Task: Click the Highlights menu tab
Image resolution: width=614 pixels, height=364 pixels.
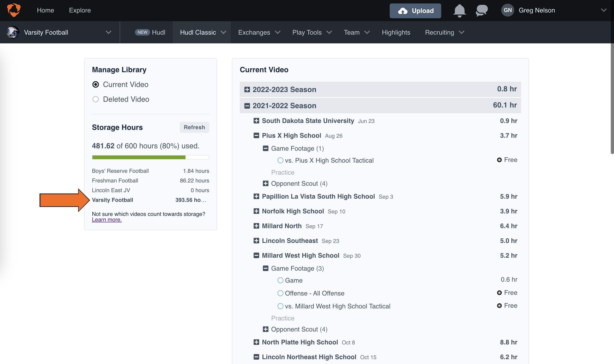Action: pos(395,33)
